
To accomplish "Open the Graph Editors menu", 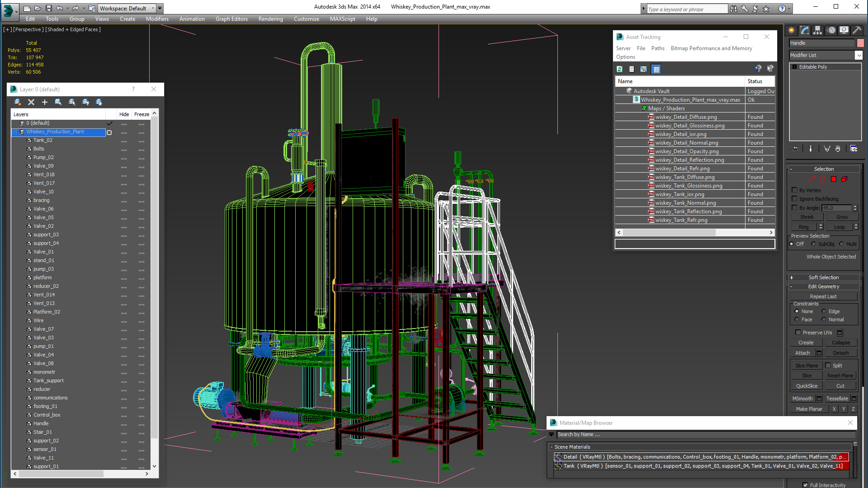I will (231, 19).
